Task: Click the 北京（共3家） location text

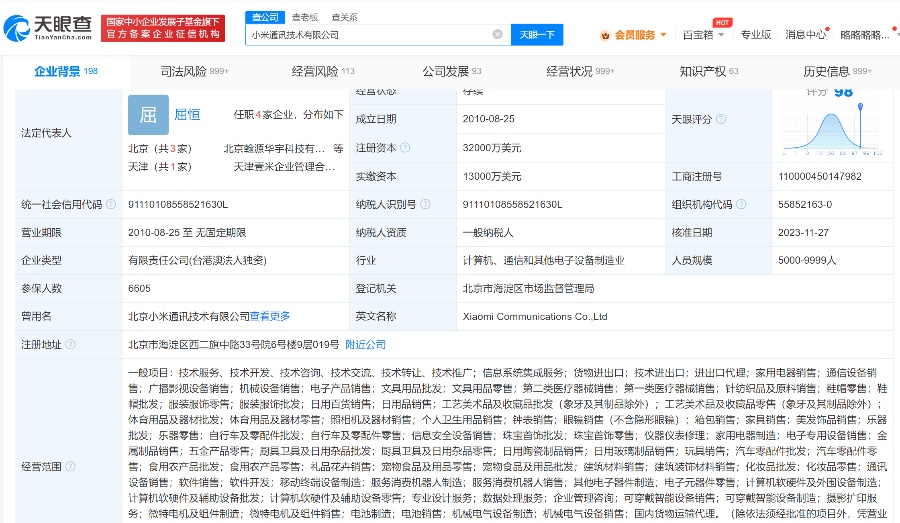Action: coord(160,149)
